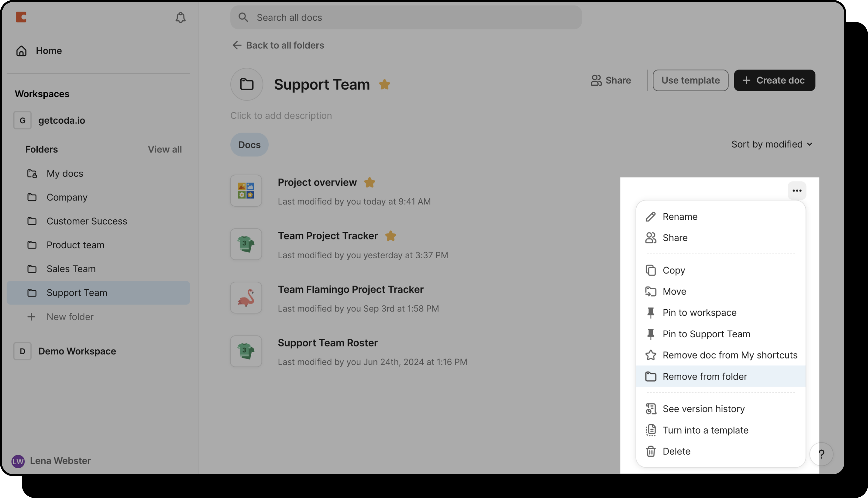Image resolution: width=868 pixels, height=498 pixels.
Task: Click the Support Team large folder icon
Action: 247,84
